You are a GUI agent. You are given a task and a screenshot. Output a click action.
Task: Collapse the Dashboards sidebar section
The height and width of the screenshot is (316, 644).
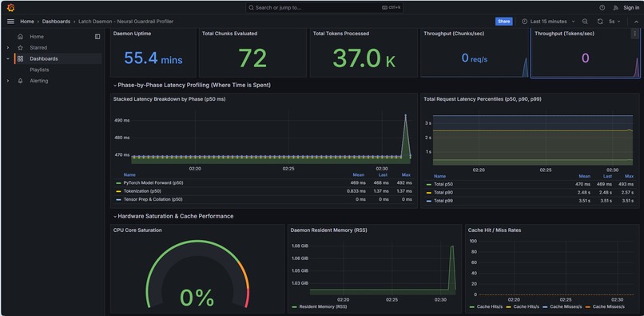pos(8,59)
